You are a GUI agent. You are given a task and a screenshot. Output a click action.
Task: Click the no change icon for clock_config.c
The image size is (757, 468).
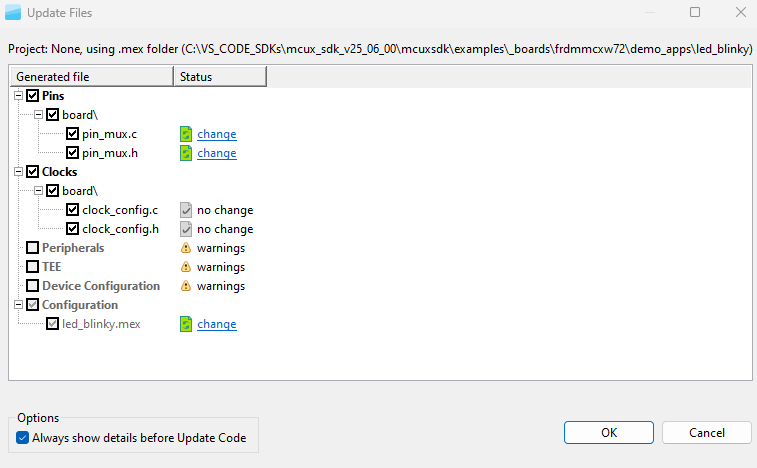coord(185,210)
